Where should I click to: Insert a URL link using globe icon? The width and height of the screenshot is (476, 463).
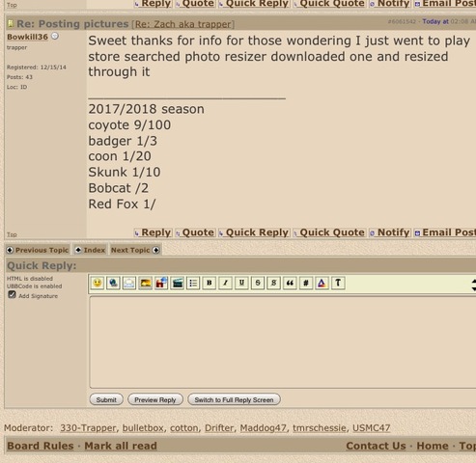113,283
